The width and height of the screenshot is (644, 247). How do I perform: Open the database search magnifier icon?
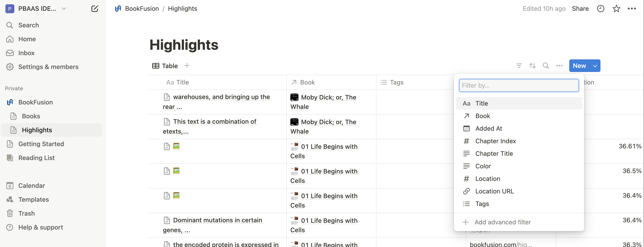point(546,66)
